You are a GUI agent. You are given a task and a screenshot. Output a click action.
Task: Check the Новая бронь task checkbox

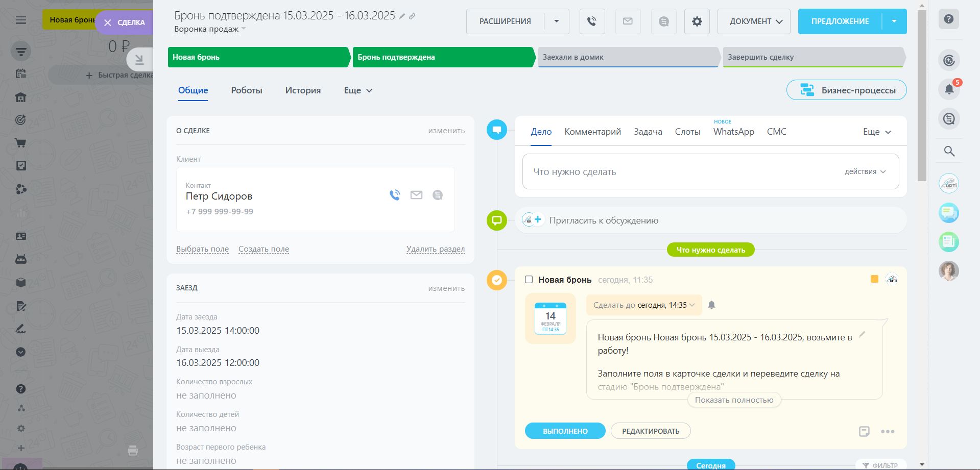point(529,280)
